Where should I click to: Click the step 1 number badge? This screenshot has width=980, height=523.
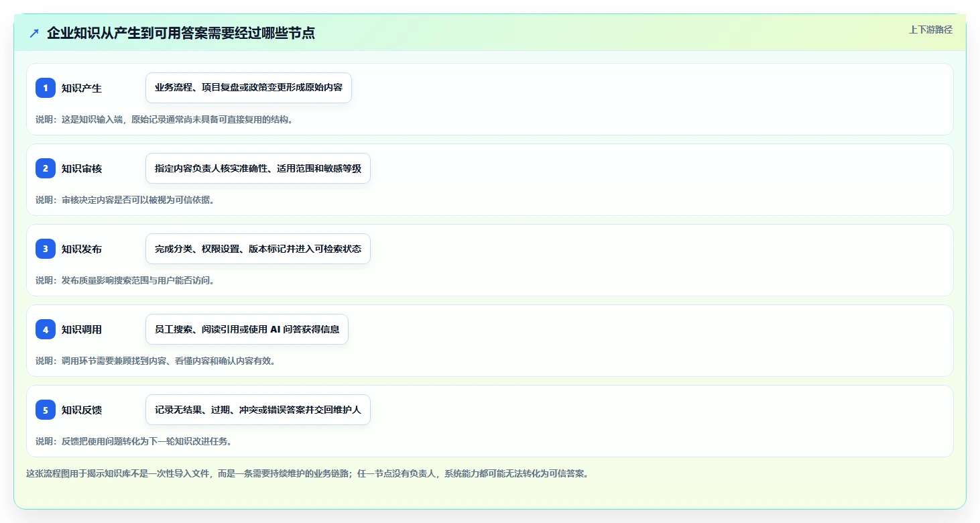(46, 88)
